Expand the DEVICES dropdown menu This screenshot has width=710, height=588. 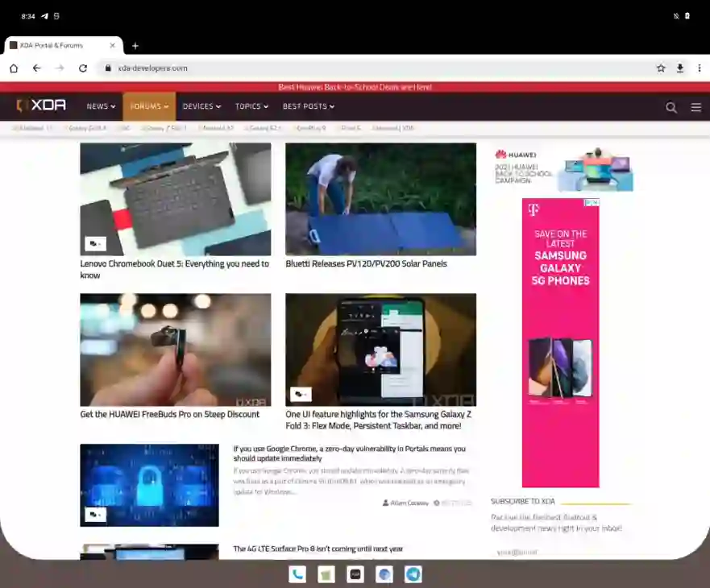201,106
